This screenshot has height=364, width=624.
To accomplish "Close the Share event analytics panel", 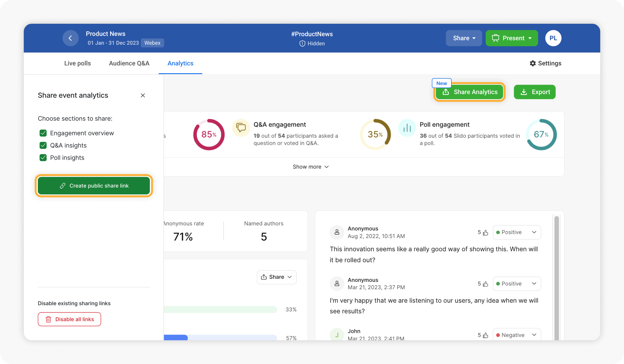I will [x=143, y=95].
